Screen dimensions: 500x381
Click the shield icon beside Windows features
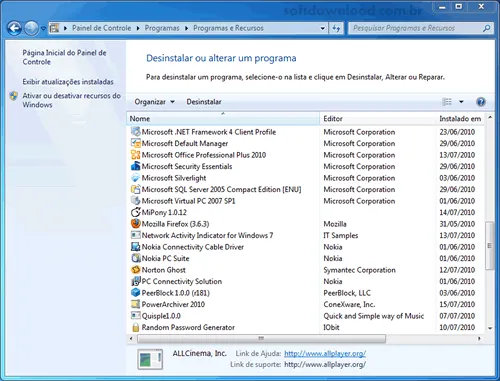coord(14,96)
